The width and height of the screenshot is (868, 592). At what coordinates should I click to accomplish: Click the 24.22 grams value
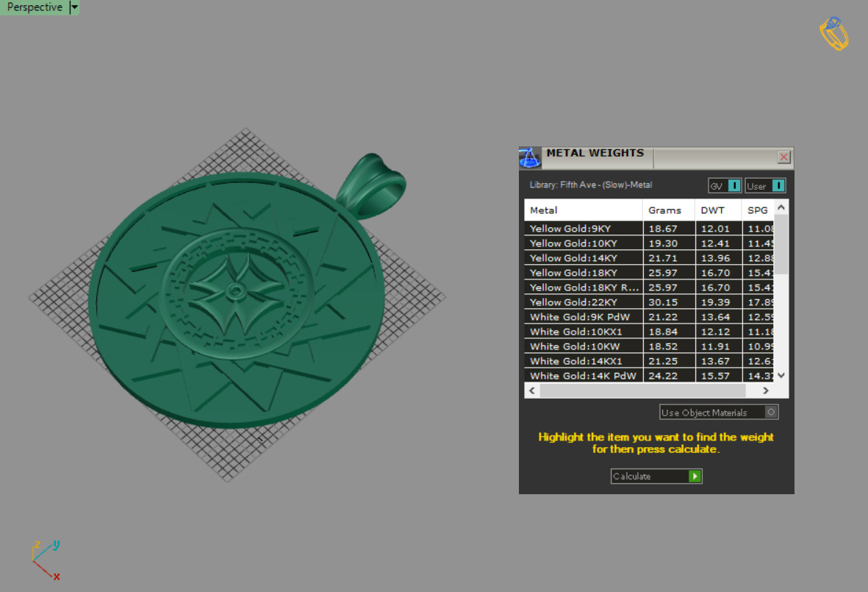coord(663,376)
